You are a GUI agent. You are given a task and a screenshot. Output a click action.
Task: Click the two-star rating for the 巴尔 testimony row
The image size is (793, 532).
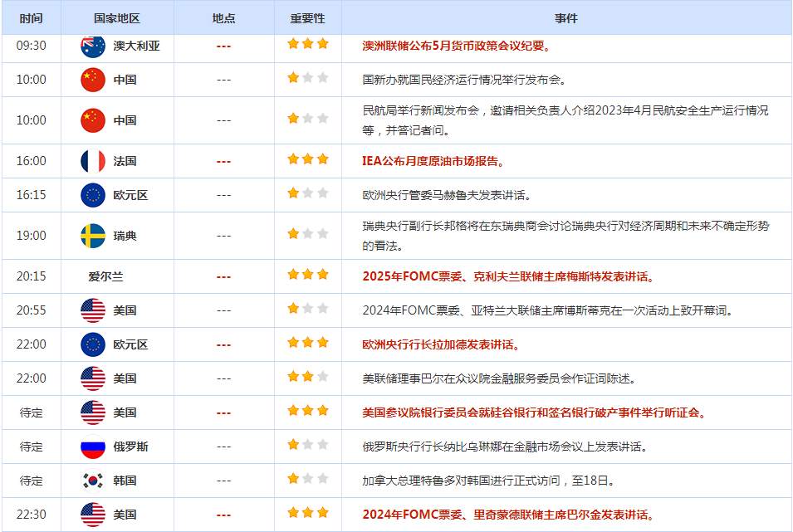tap(308, 376)
